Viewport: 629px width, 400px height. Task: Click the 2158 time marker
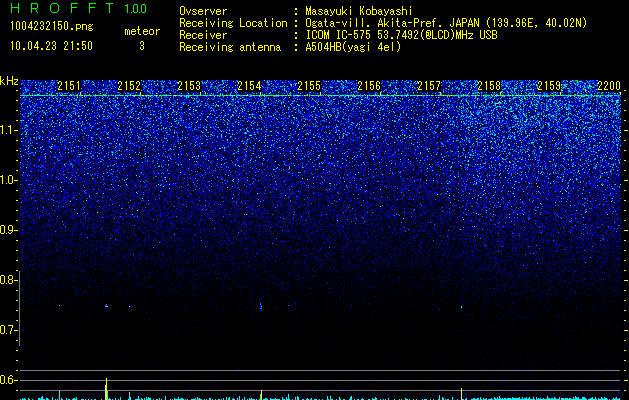point(489,86)
